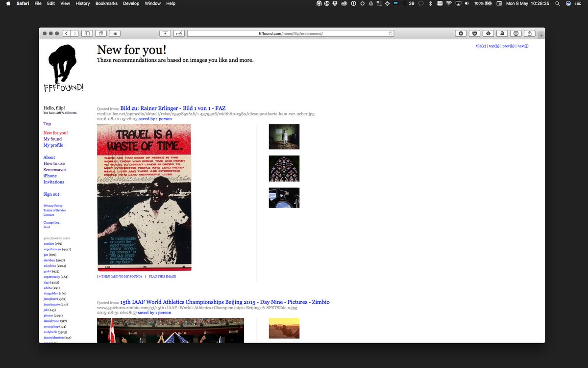The width and height of the screenshot is (588, 368).
Task: Click the Pocket extension icon in toolbar
Action: pos(474,33)
